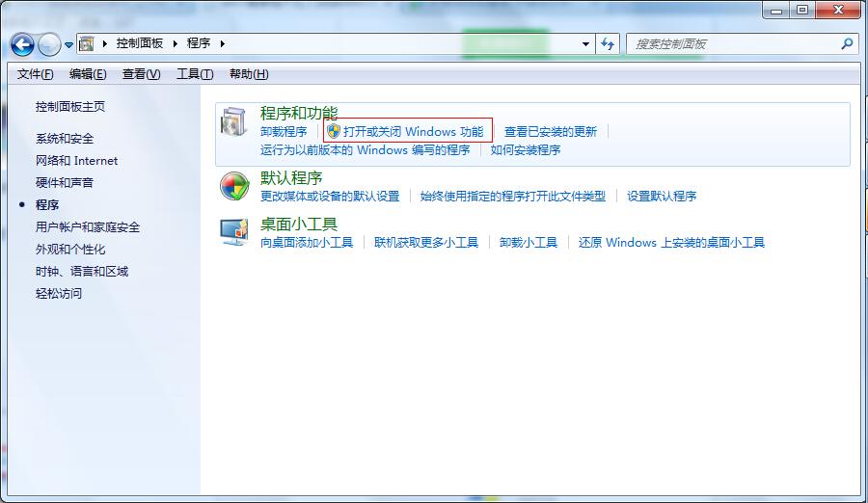Click 查看已安装的更新 link
868x503 pixels.
coord(551,132)
